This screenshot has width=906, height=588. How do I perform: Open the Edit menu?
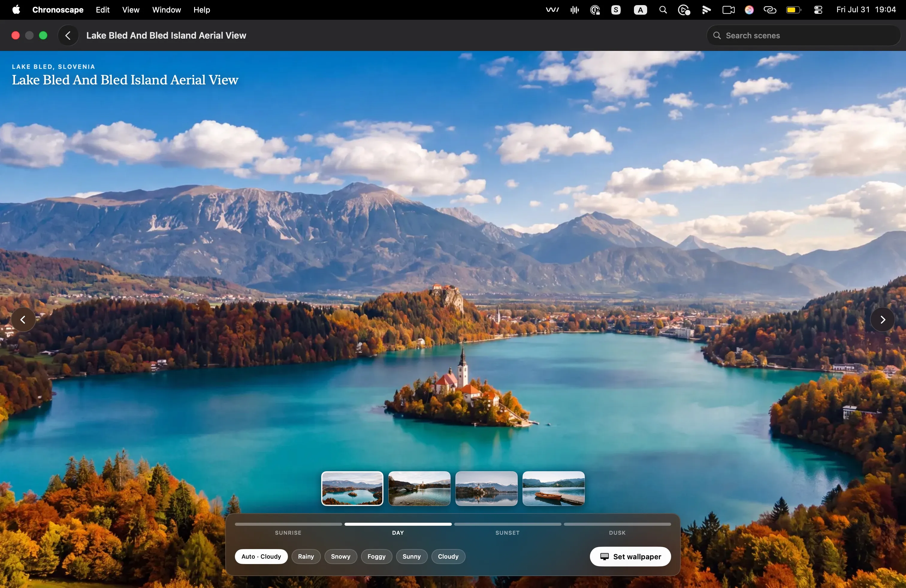(103, 10)
